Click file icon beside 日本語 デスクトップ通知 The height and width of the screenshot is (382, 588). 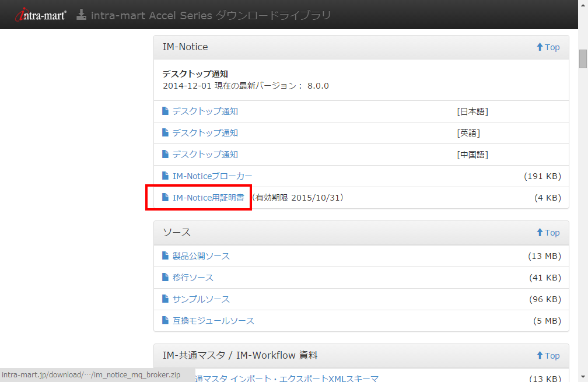166,111
